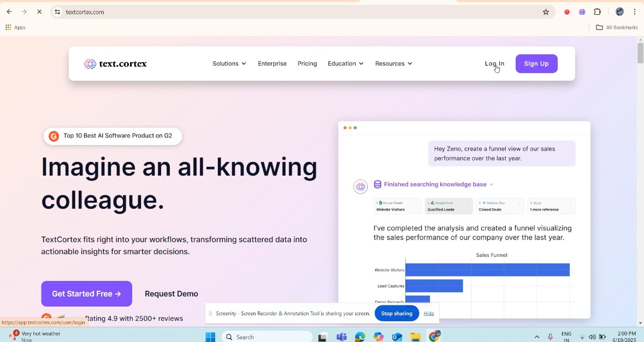Expand the Solutions dropdown menu

229,64
